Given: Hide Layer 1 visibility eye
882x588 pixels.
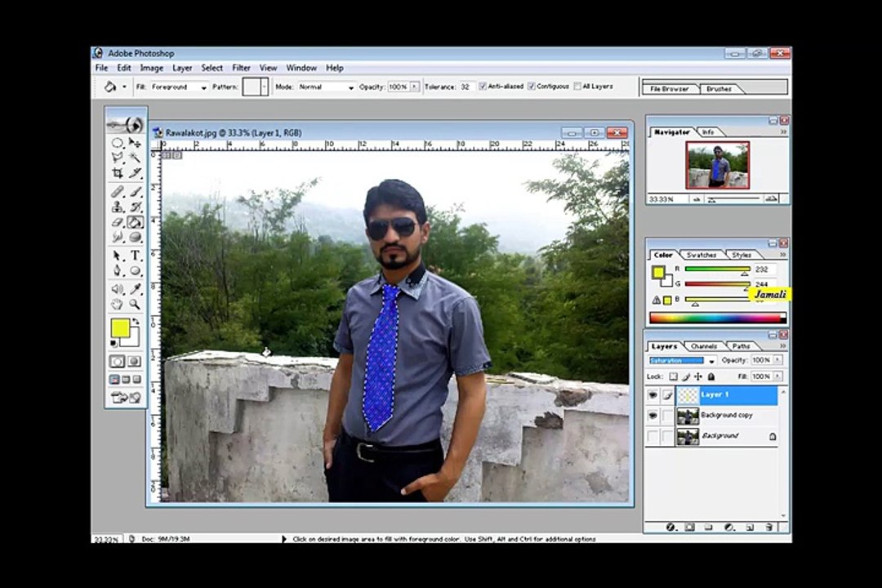Looking at the screenshot, I should [653, 395].
